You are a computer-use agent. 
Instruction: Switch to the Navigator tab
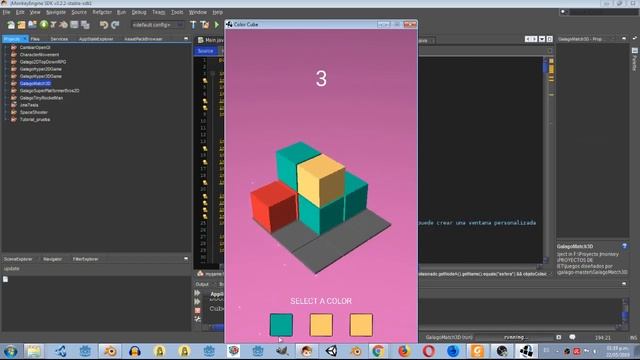[x=53, y=259]
